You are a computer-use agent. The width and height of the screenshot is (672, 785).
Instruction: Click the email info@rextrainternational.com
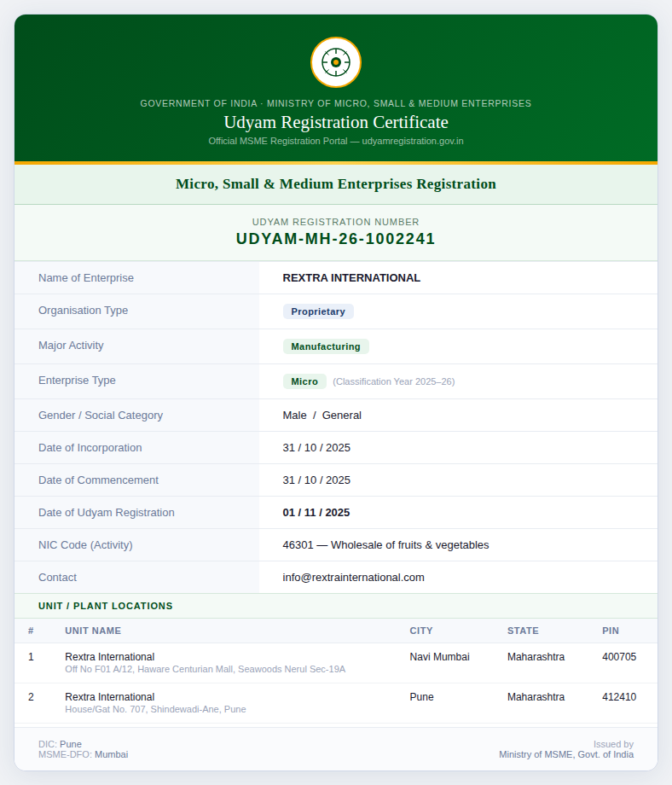point(353,578)
